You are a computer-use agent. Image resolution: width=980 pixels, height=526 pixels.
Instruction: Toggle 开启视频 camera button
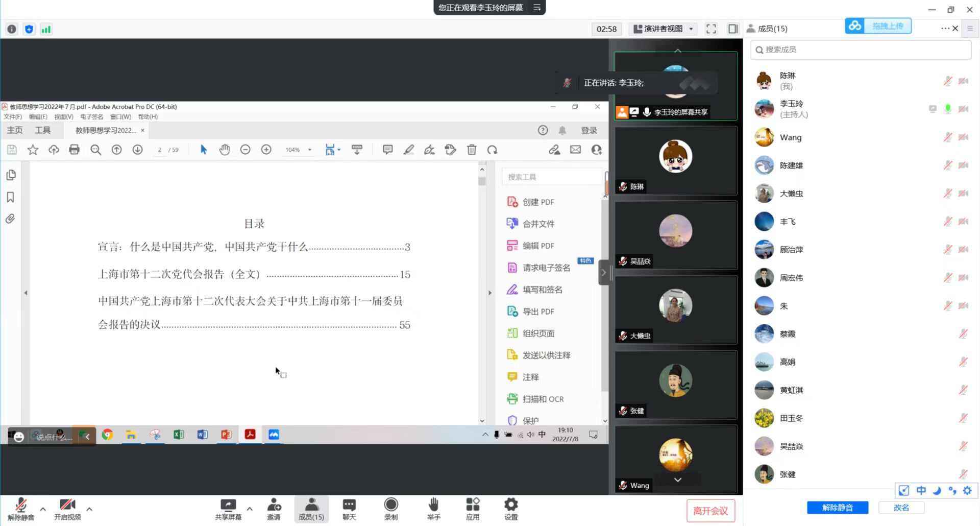tap(67, 509)
